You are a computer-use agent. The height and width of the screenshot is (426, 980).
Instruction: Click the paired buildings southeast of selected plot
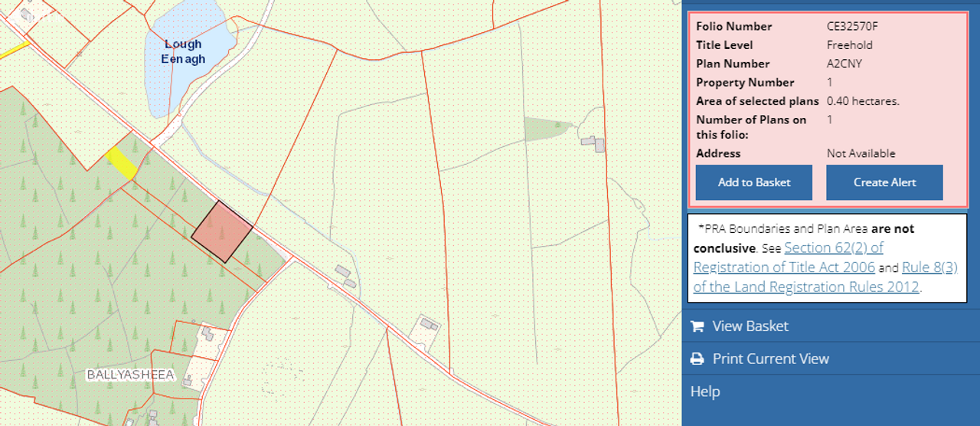345,277
